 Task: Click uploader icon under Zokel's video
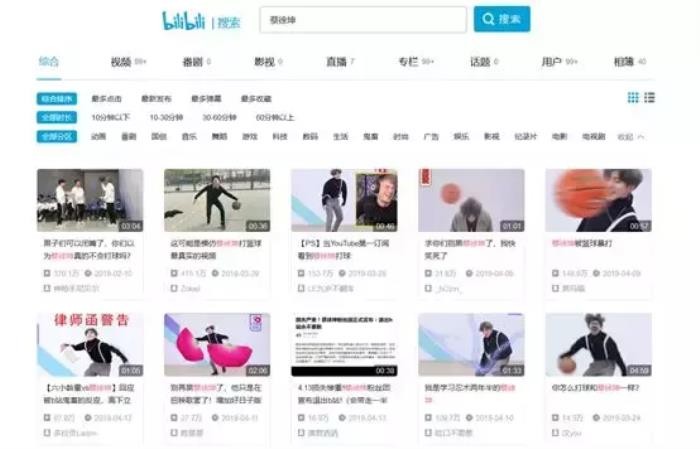174,287
